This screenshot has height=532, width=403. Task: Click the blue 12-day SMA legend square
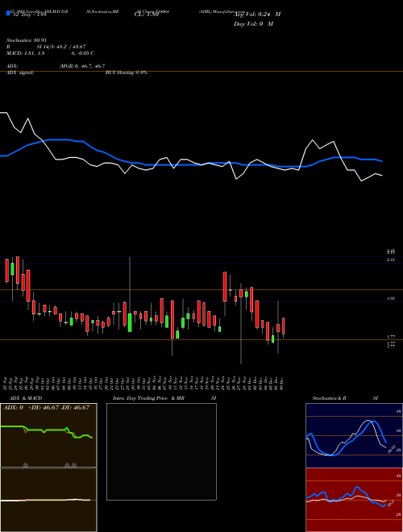pyautogui.click(x=8, y=14)
